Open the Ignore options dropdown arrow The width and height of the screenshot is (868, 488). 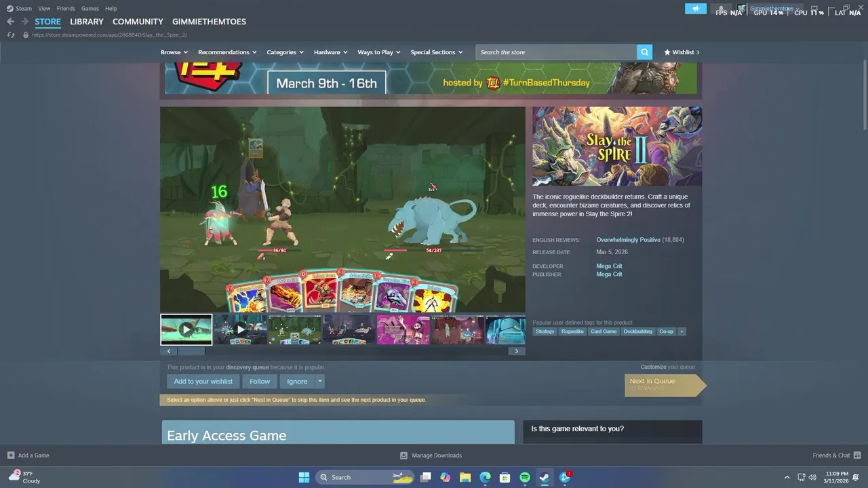pos(319,382)
